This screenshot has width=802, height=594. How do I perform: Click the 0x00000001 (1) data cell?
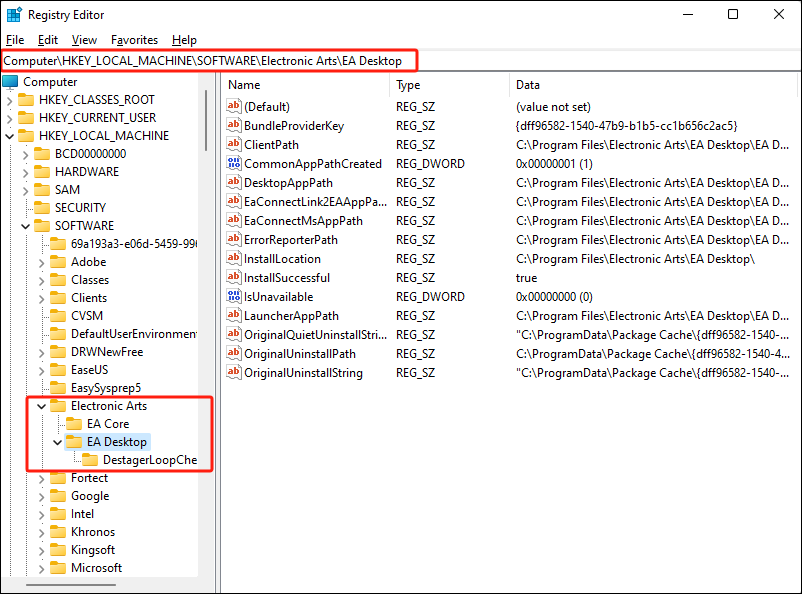[554, 164]
